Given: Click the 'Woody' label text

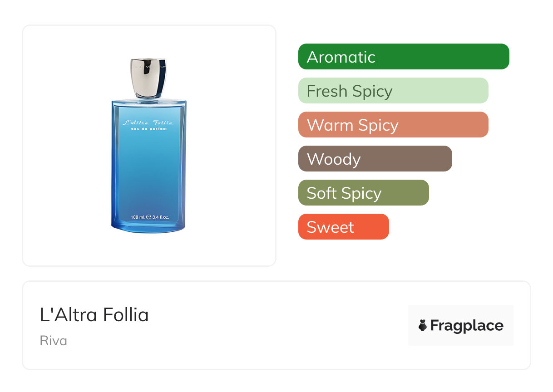Looking at the screenshot, I should coord(334,159).
